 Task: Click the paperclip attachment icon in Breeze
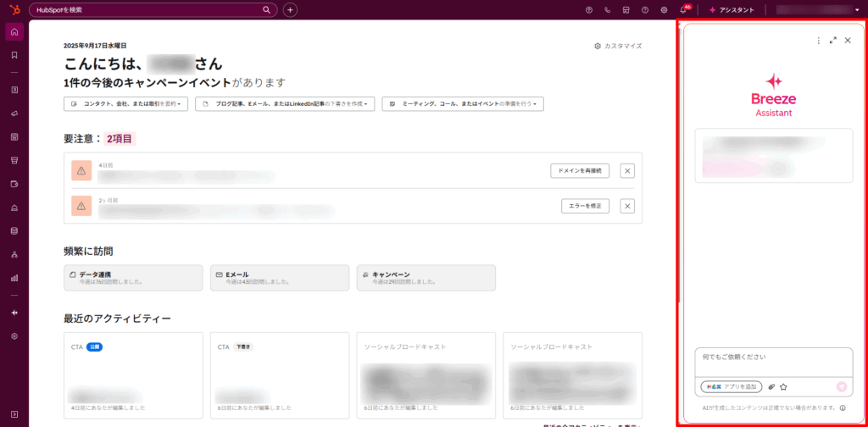771,386
